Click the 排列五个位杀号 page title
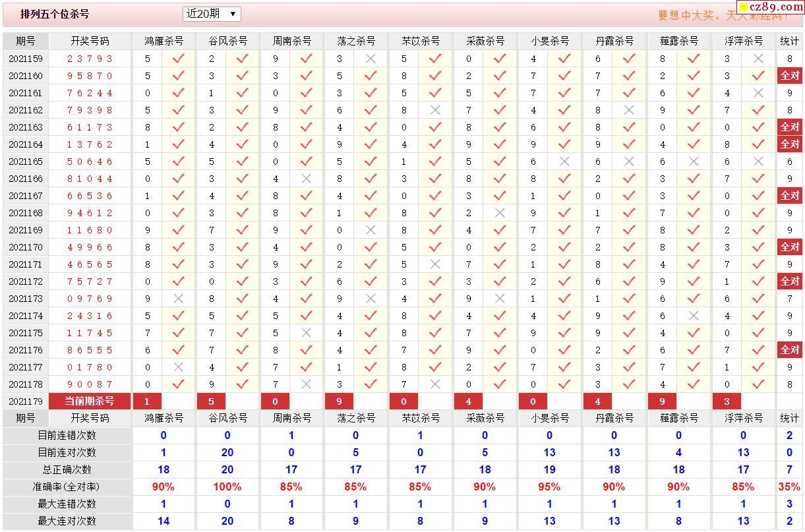 coord(55,14)
